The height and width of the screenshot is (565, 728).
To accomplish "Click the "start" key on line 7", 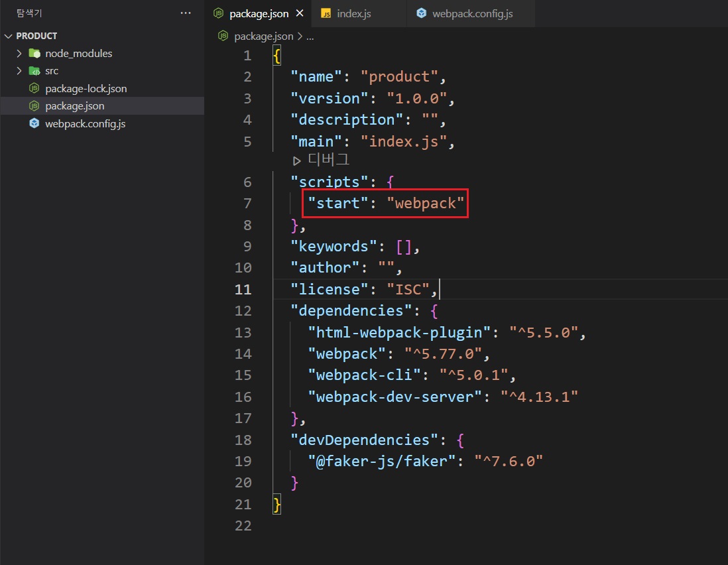I will click(337, 203).
